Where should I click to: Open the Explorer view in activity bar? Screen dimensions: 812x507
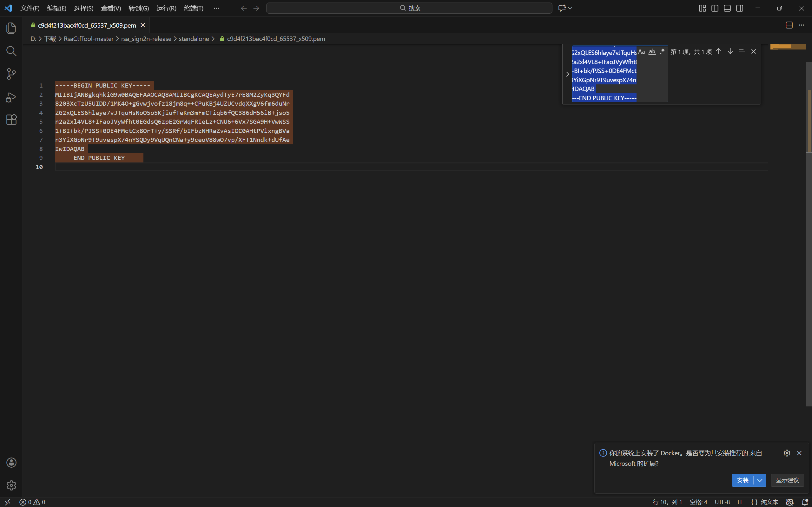click(x=11, y=28)
